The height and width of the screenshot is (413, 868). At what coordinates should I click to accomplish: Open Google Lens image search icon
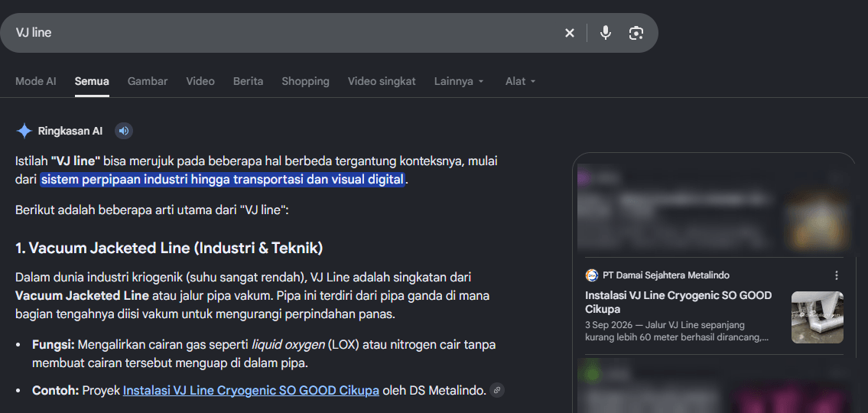(636, 33)
